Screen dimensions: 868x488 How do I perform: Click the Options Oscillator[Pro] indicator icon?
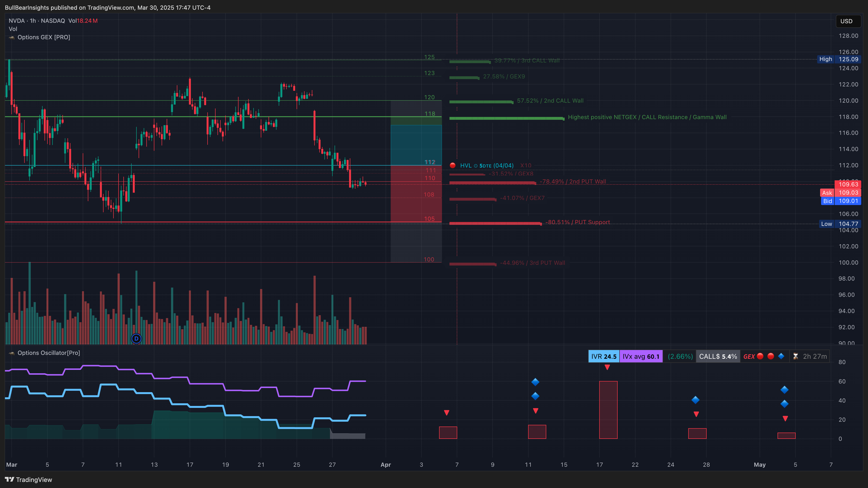point(12,353)
